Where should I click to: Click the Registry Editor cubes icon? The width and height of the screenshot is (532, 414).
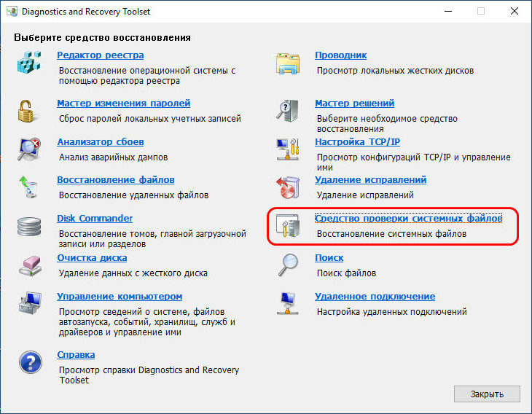pos(29,63)
